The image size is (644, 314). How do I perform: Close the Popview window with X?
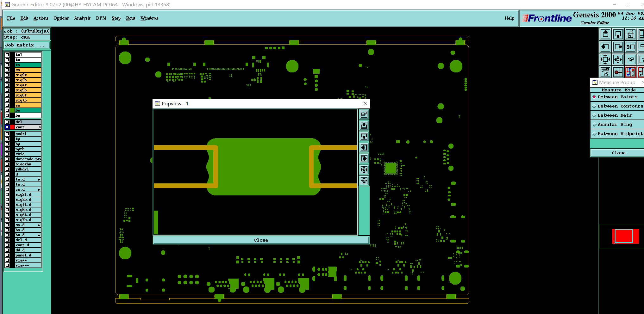[365, 103]
